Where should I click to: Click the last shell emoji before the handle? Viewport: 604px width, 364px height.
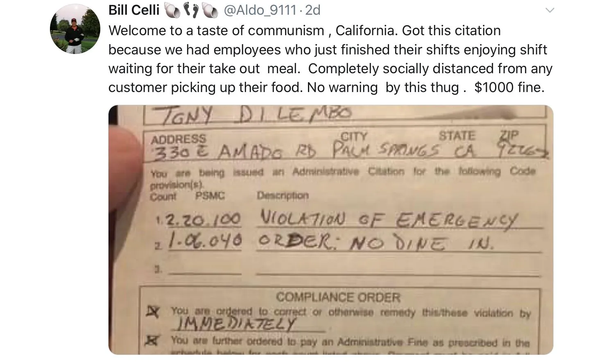(210, 10)
